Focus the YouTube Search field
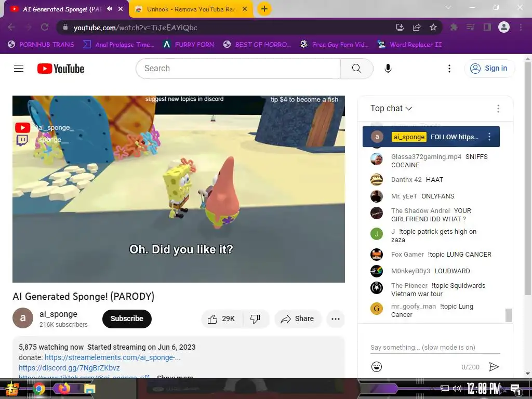Screen dimensions: 532x399 [238, 69]
